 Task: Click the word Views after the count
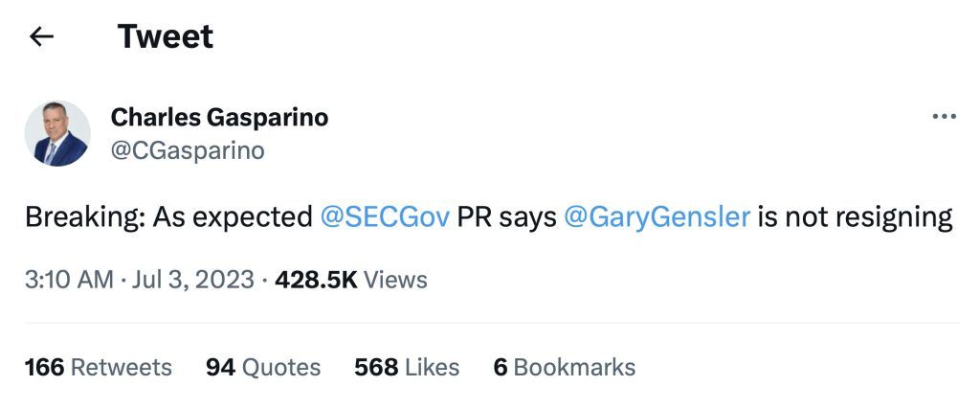[x=395, y=280]
